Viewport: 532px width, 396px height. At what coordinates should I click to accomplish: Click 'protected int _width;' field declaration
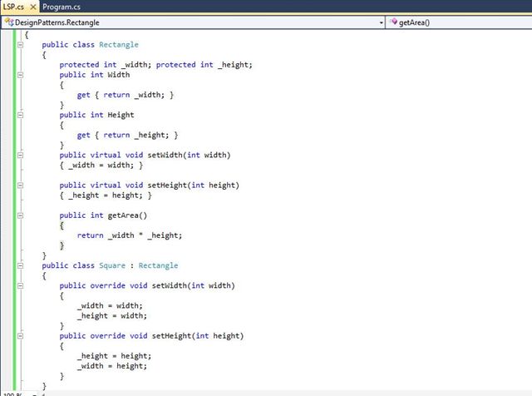click(106, 65)
